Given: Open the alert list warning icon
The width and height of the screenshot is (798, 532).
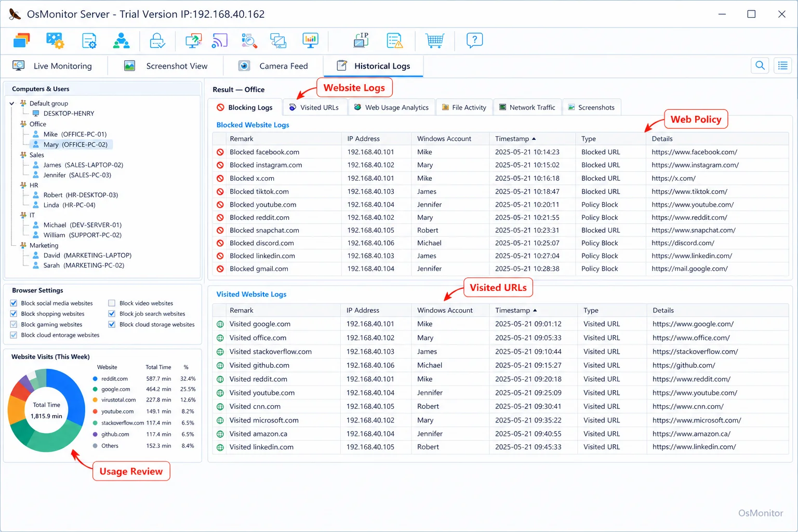Looking at the screenshot, I should point(395,41).
